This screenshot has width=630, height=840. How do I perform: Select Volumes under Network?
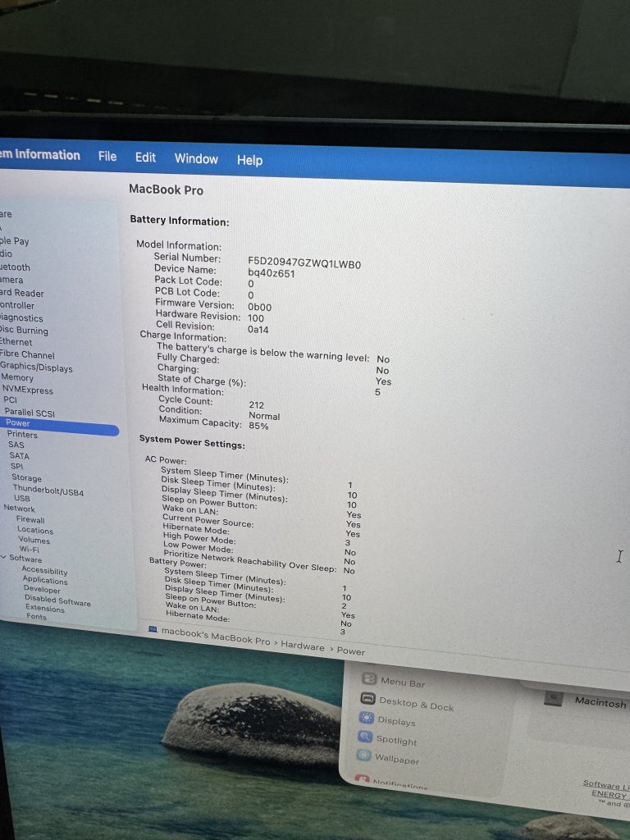[x=34, y=540]
